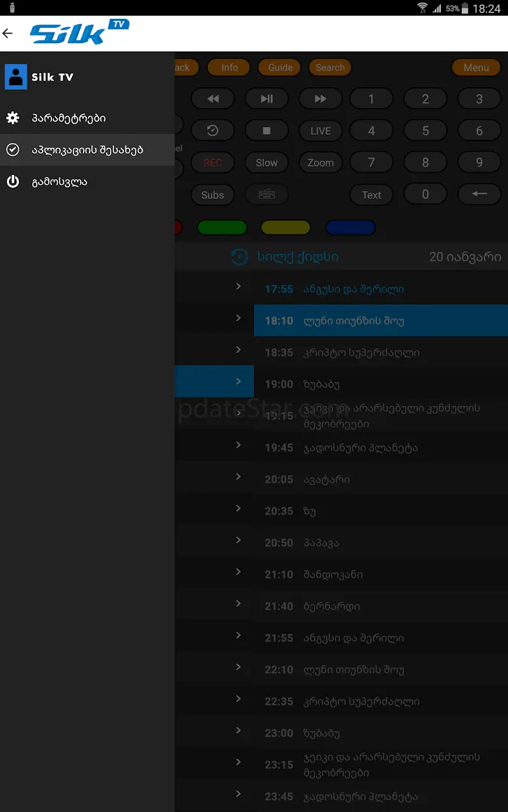Select the 19:00 ზუბაბუ program
This screenshot has height=812, width=508.
point(381,385)
